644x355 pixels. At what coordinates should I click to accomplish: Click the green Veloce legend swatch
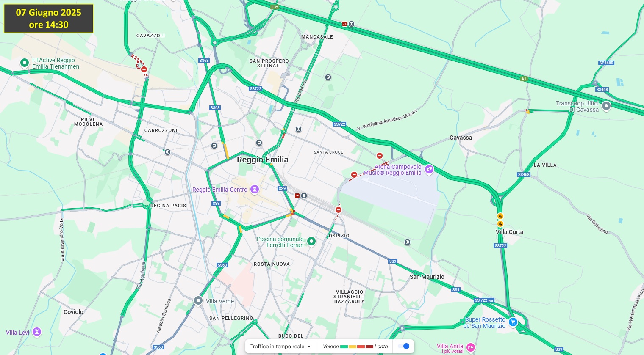(344, 347)
